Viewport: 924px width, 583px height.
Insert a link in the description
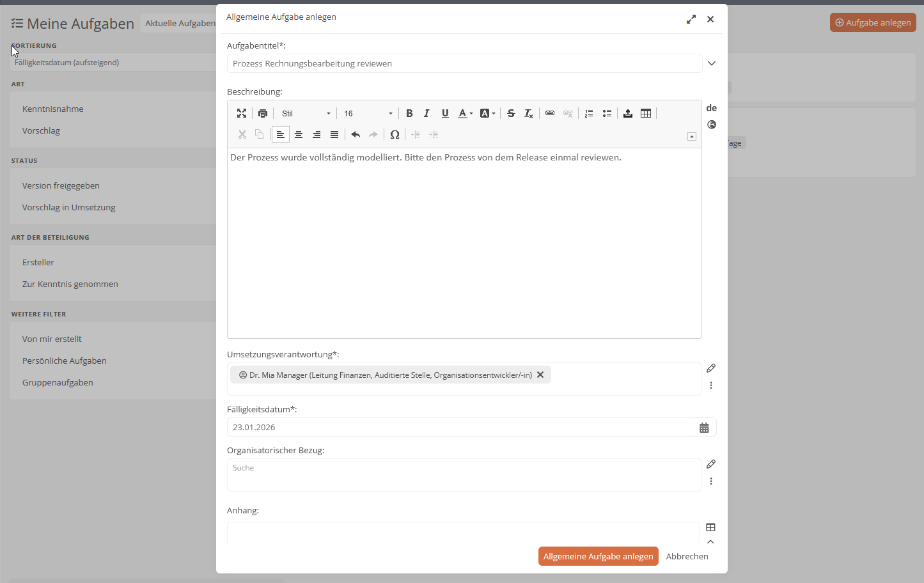point(550,113)
